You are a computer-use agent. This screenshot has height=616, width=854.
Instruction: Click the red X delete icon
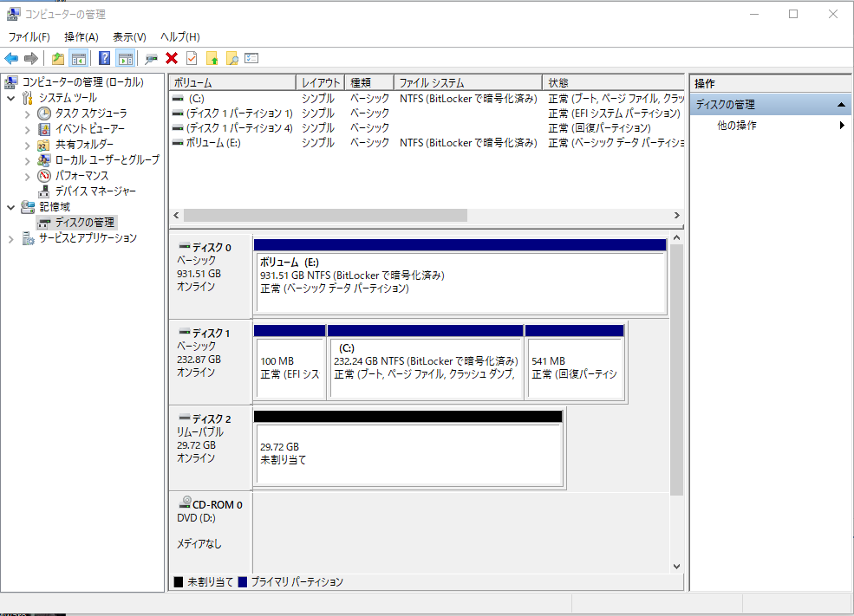[x=172, y=58]
